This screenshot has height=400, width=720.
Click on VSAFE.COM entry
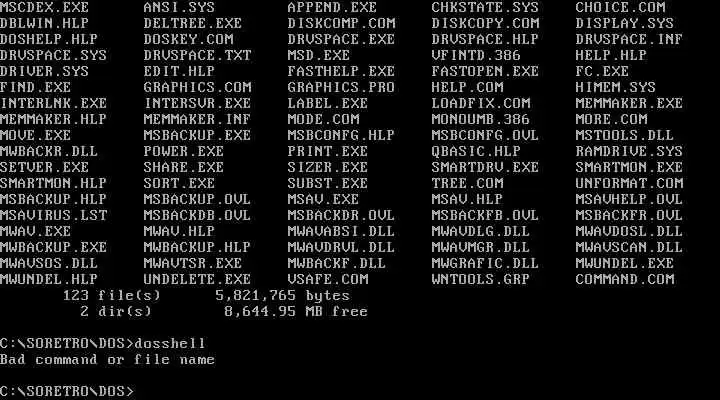[328, 279]
